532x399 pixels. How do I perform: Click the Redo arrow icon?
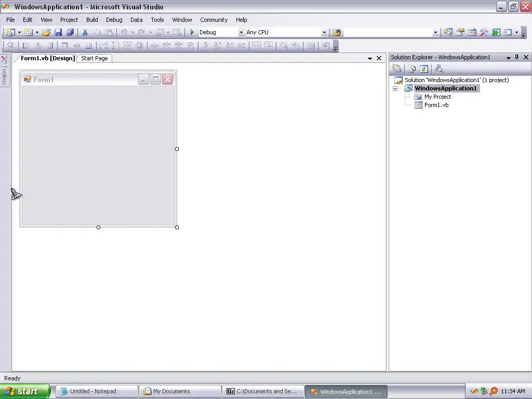[141, 32]
